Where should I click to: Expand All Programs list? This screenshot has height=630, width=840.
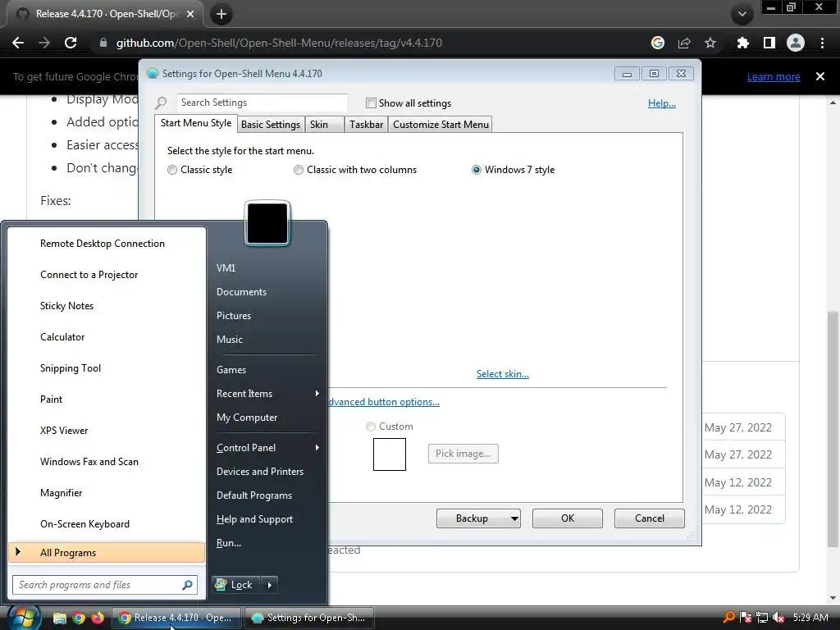tap(107, 553)
